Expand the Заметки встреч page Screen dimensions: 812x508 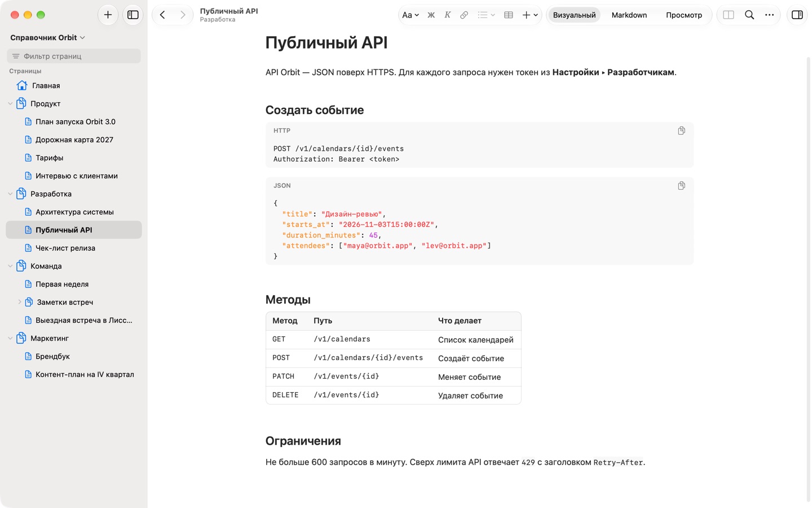tap(20, 303)
